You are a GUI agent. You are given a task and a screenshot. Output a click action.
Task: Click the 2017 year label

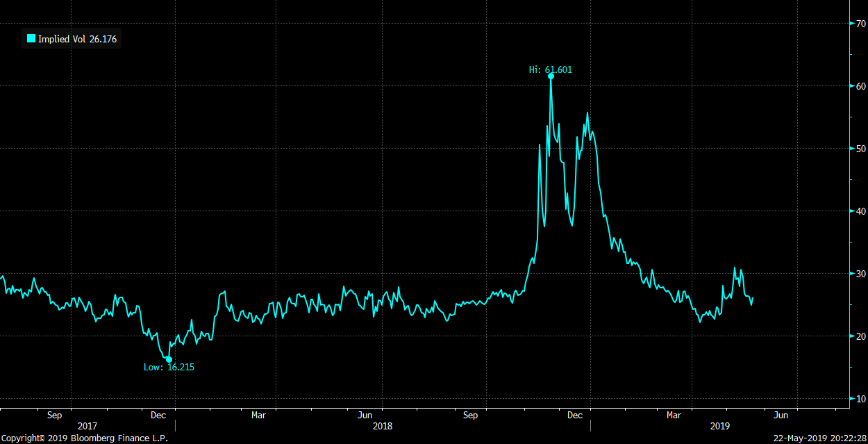tap(87, 426)
